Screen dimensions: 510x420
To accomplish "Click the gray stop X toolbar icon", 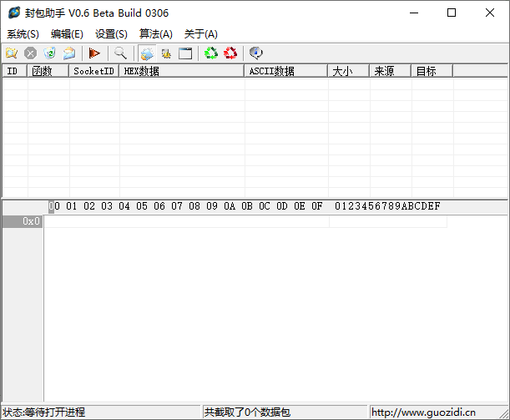I will coord(31,53).
